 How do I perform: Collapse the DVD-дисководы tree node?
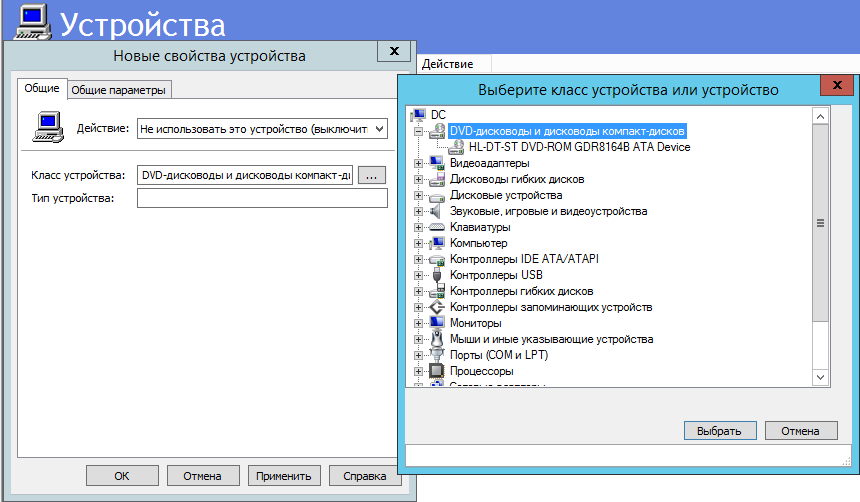tap(418, 131)
